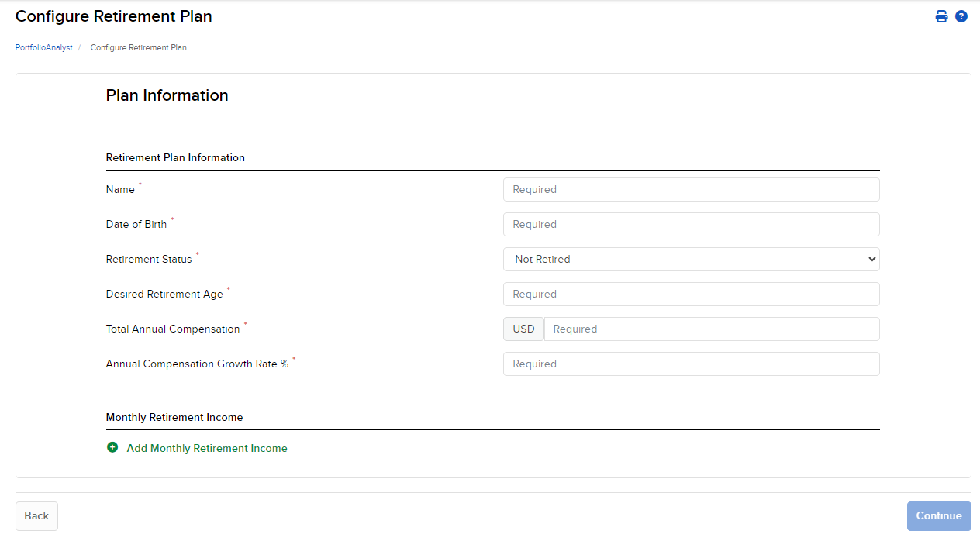
Task: Click the Date of Birth field
Action: [690, 224]
